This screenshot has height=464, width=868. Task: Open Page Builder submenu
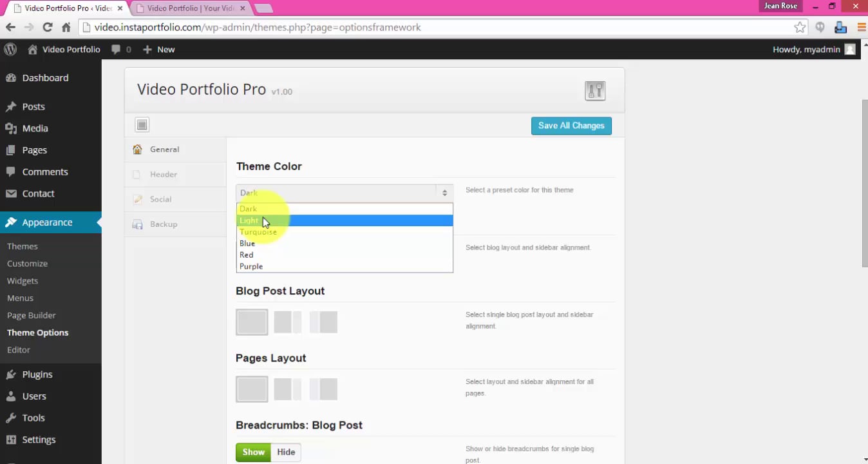pos(32,315)
